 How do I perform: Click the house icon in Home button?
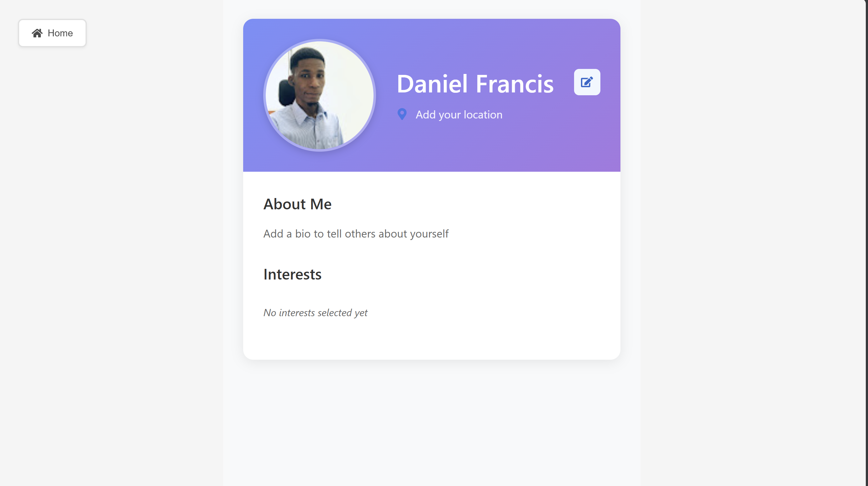[37, 33]
